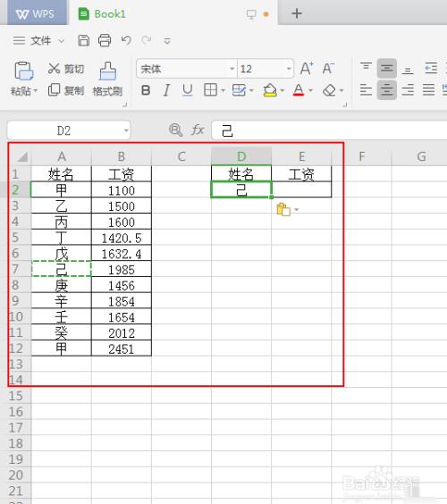The image size is (447, 504).
Task: Click the 剪切 cut button
Action: coord(66,69)
